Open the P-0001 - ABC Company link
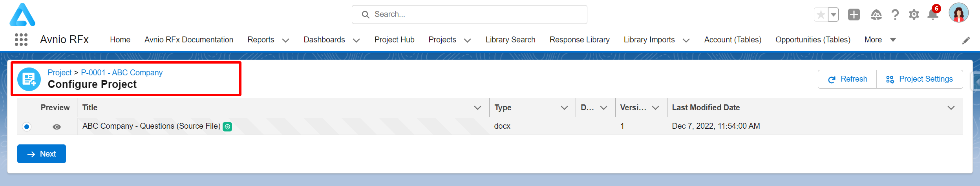Image resolution: width=980 pixels, height=186 pixels. tap(122, 73)
